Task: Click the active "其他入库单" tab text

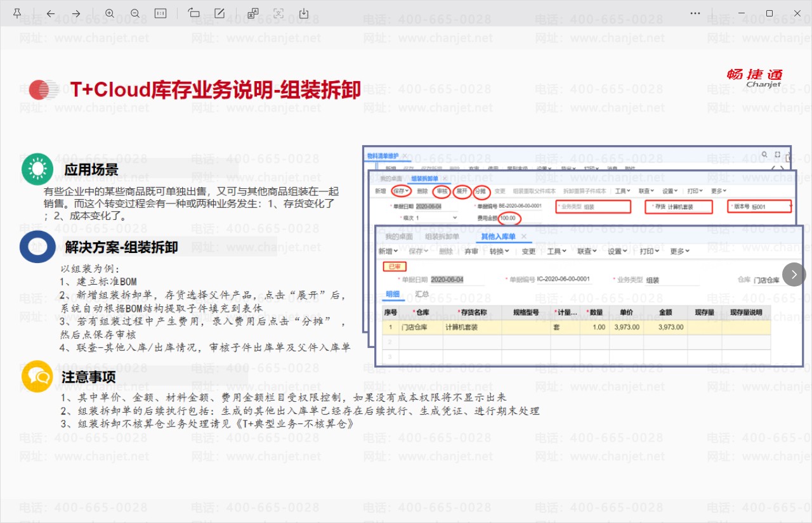Action: click(500, 237)
